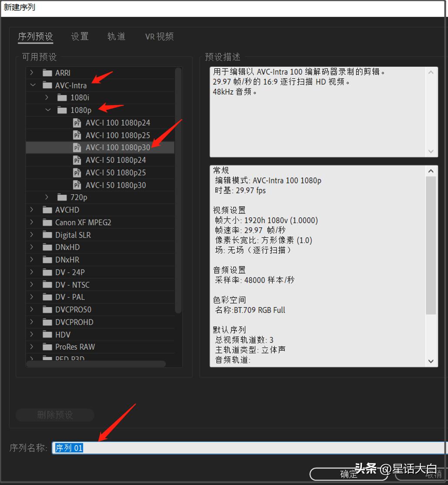
Task: Click the Pr icon of AVC-I 50 1080p30 preset
Action: [76, 185]
